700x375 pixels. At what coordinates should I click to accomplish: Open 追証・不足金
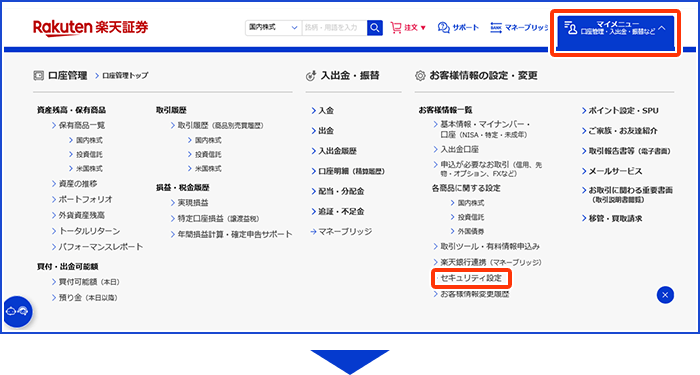(x=338, y=212)
